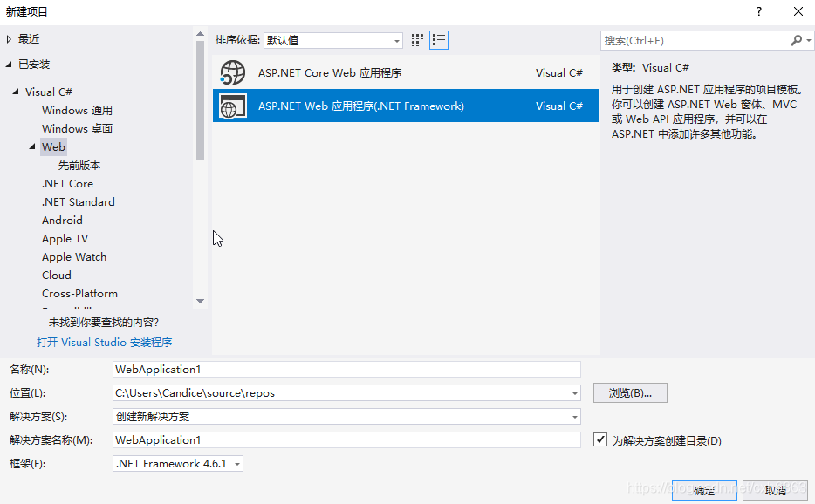Click the 已安装 tree label

coord(34,65)
